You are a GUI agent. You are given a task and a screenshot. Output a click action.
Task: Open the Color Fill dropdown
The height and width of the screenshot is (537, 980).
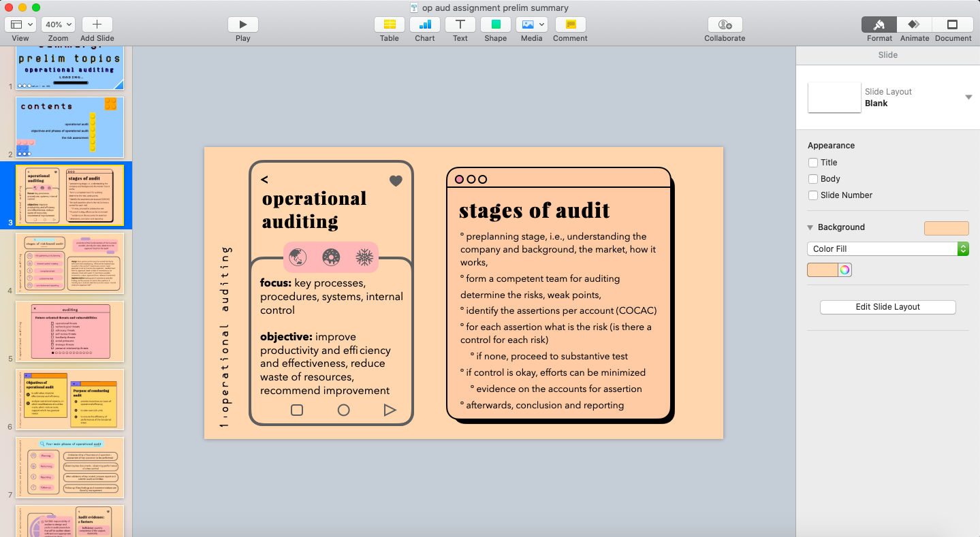point(887,249)
